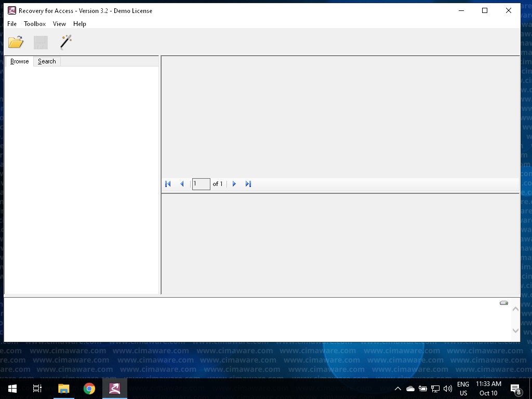The width and height of the screenshot is (532, 399).
Task: Select the Browse tab
Action: click(20, 61)
